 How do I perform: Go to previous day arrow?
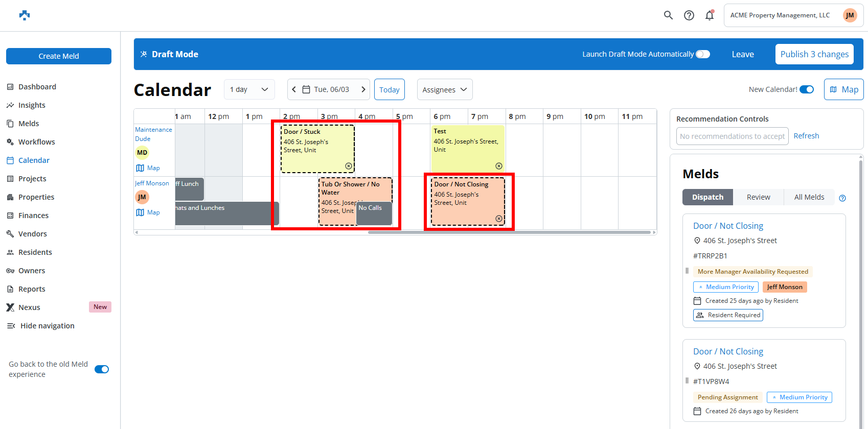pos(294,89)
